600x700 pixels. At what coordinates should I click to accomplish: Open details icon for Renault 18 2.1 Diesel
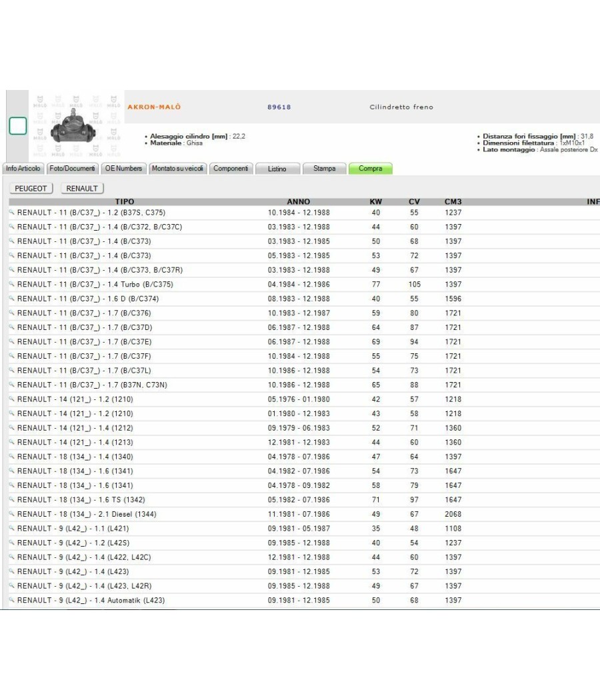pyautogui.click(x=11, y=514)
